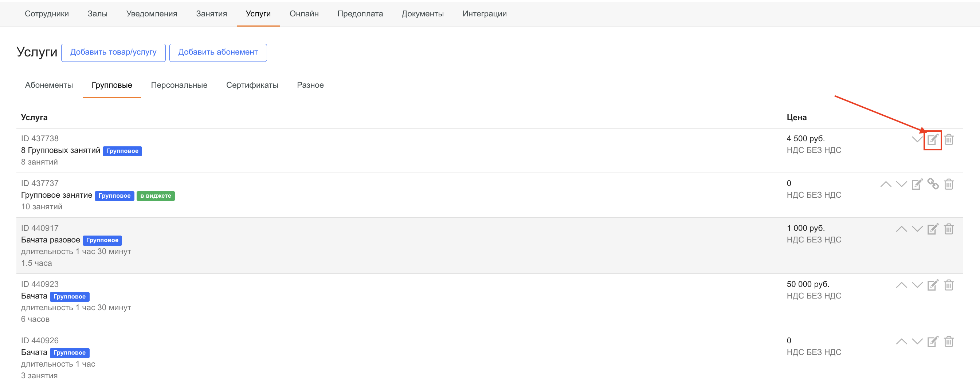Edit Бачата service ID 440923
This screenshot has width=980, height=383.
click(x=932, y=285)
